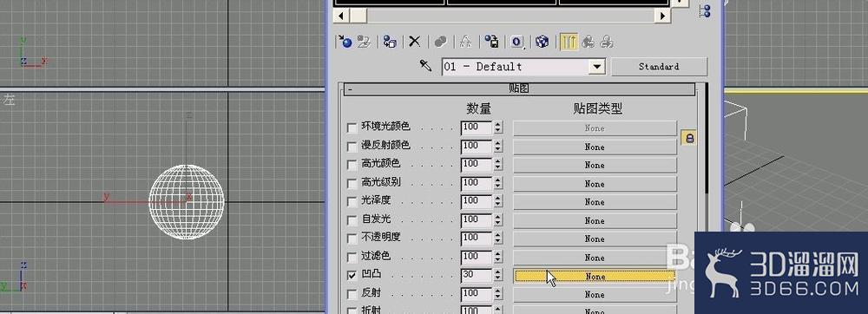Image resolution: width=868 pixels, height=314 pixels.
Task: Click the Go Forward to Sibling icon
Action: 608,42
